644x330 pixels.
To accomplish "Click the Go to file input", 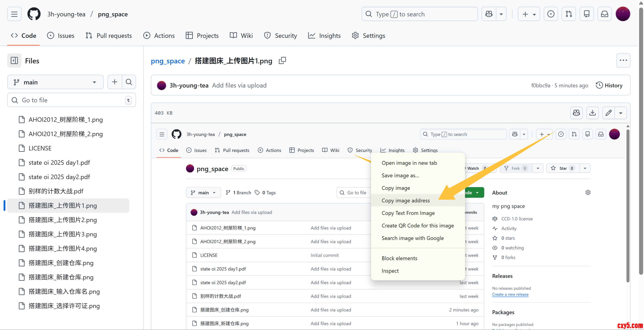I will click(x=71, y=100).
